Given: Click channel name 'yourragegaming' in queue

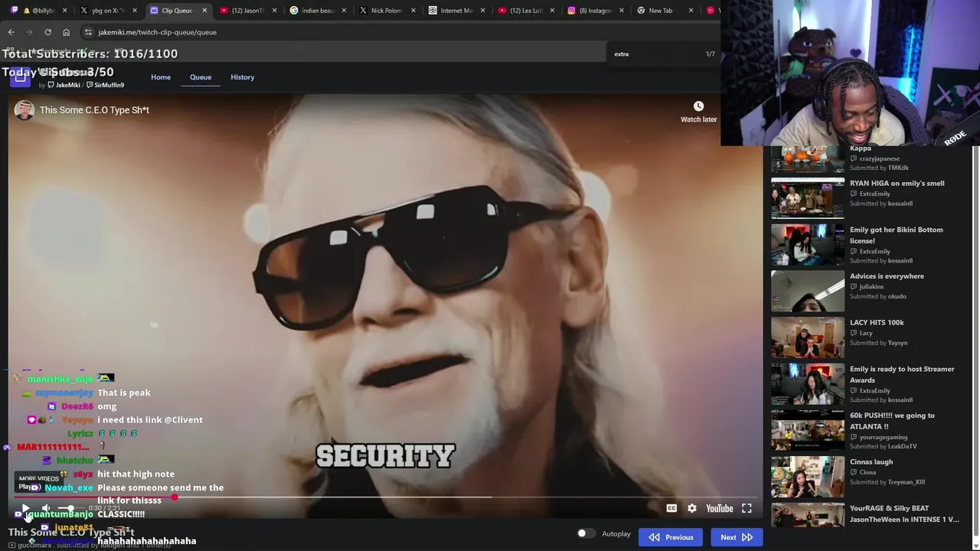Looking at the screenshot, I should click(x=883, y=437).
